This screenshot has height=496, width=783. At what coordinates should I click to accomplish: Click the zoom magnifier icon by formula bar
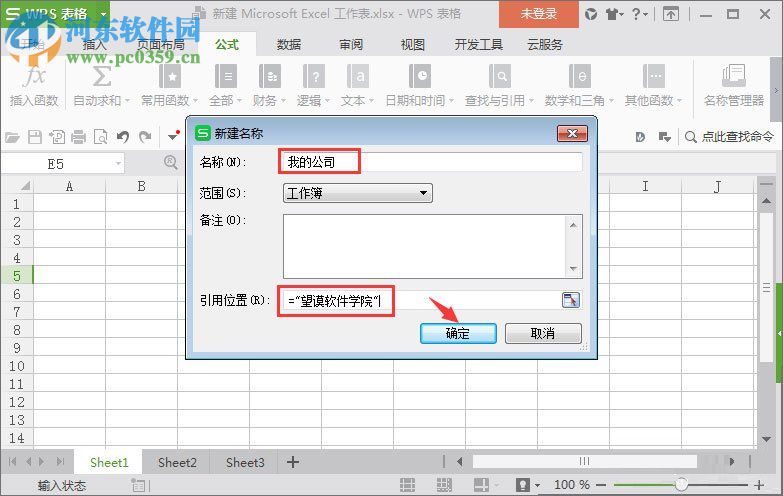(170, 162)
